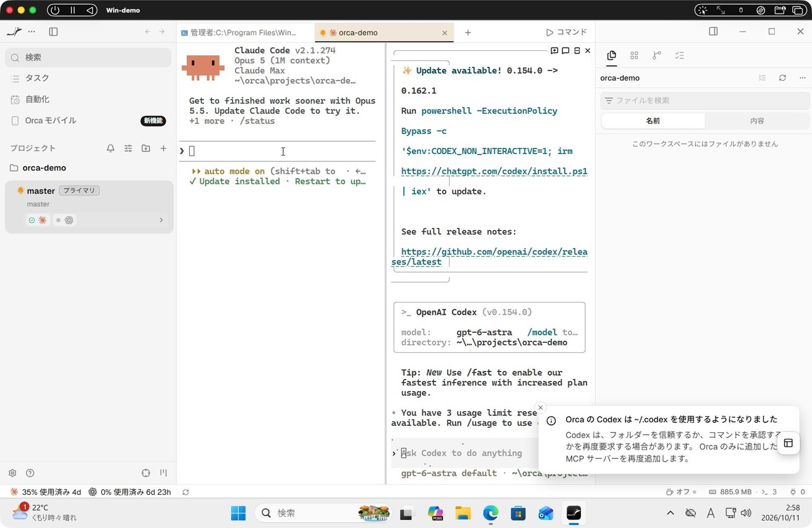Dismiss the Codex notification with X
812x528 pixels.
(540, 408)
